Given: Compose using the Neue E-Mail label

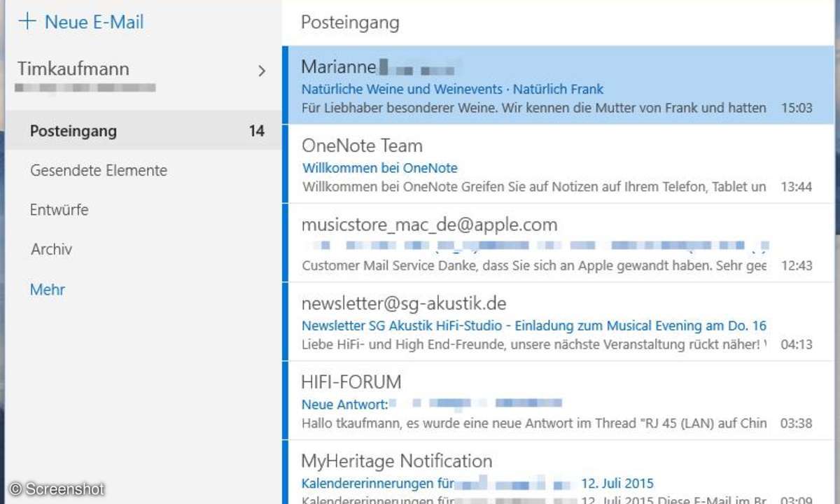Looking at the screenshot, I should (94, 22).
